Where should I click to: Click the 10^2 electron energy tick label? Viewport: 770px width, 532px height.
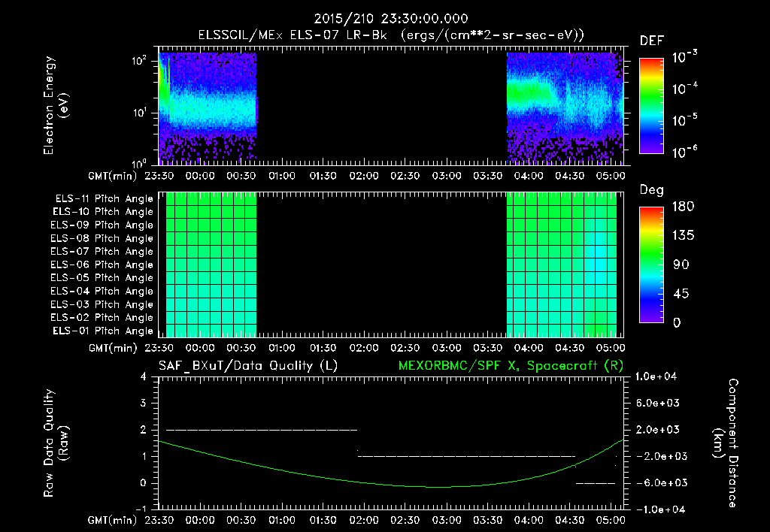coord(139,61)
